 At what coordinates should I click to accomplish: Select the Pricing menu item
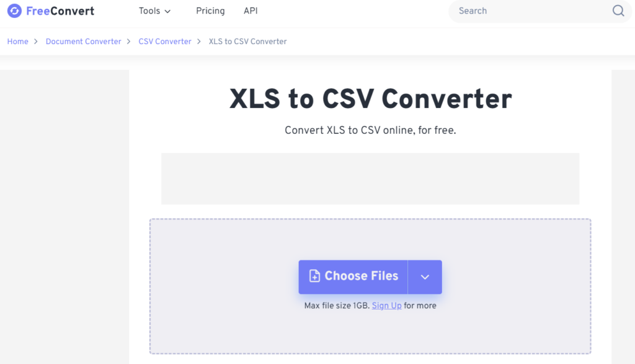tap(210, 11)
